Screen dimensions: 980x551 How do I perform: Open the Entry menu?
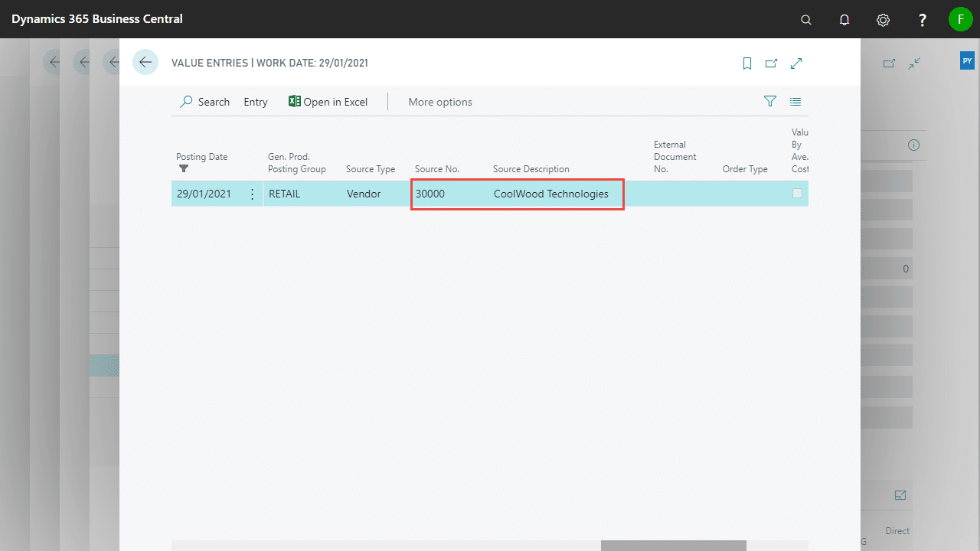point(256,102)
